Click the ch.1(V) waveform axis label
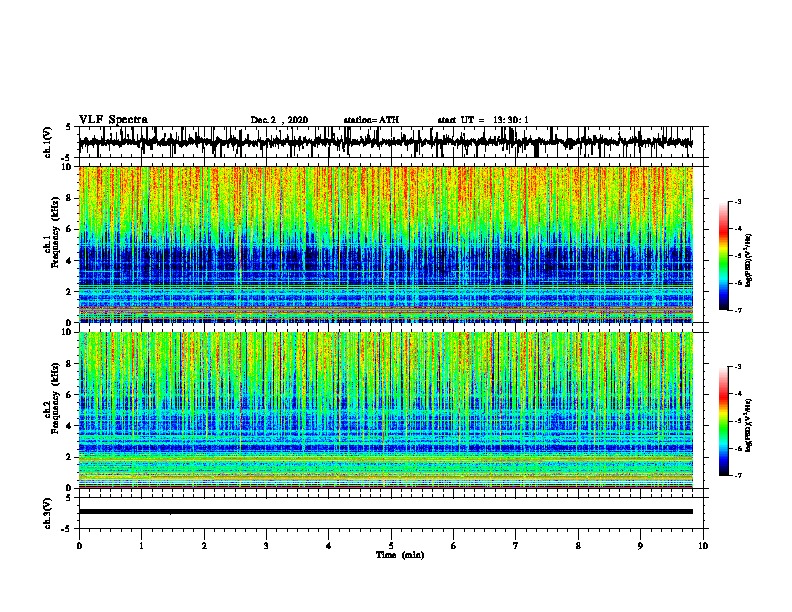Viewport: 792px width, 612px height. pos(48,142)
